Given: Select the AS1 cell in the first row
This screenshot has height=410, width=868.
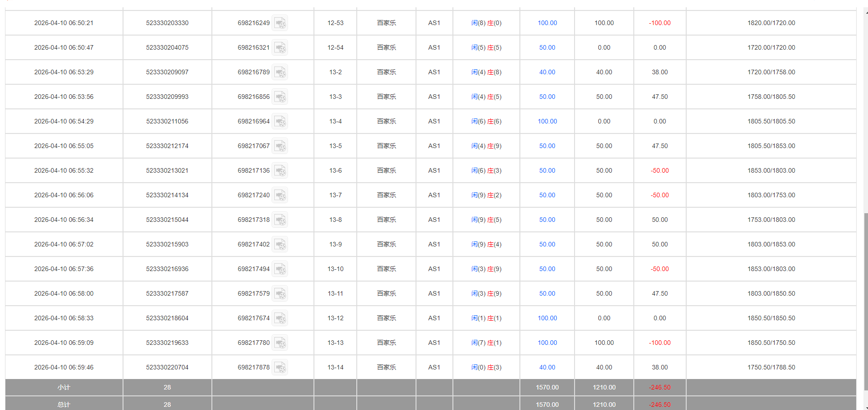Looking at the screenshot, I should point(434,23).
